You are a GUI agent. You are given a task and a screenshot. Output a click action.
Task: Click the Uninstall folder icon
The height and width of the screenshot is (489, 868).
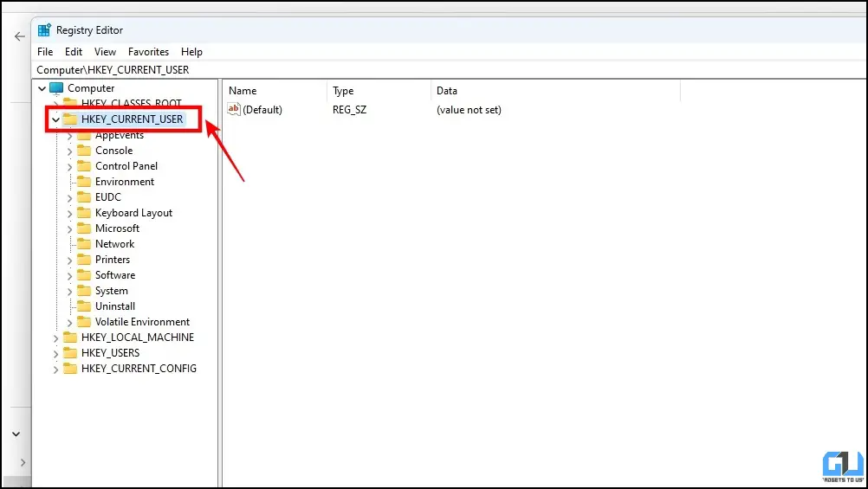[x=83, y=306]
